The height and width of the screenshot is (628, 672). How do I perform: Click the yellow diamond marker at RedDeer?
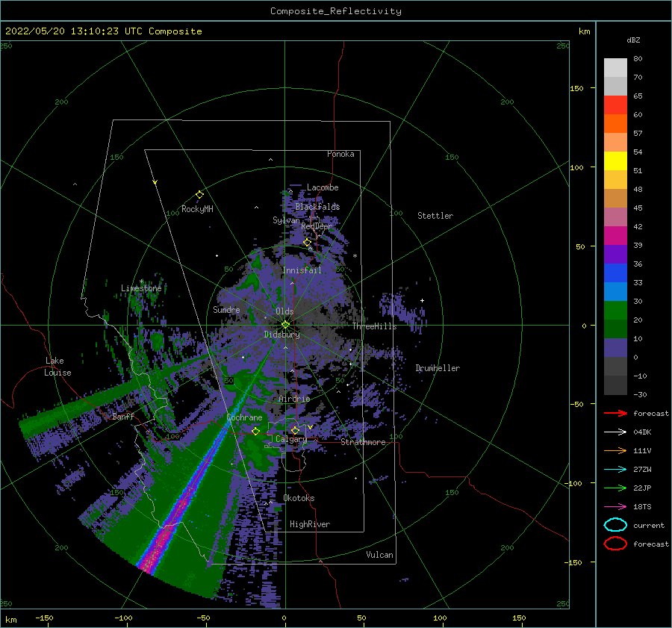tap(307, 243)
